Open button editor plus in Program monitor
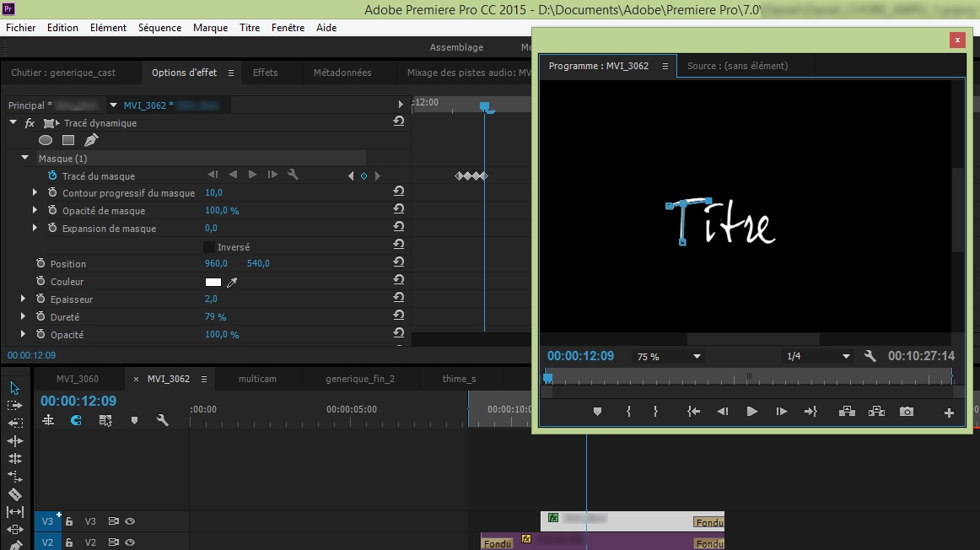The width and height of the screenshot is (980, 550). (949, 412)
